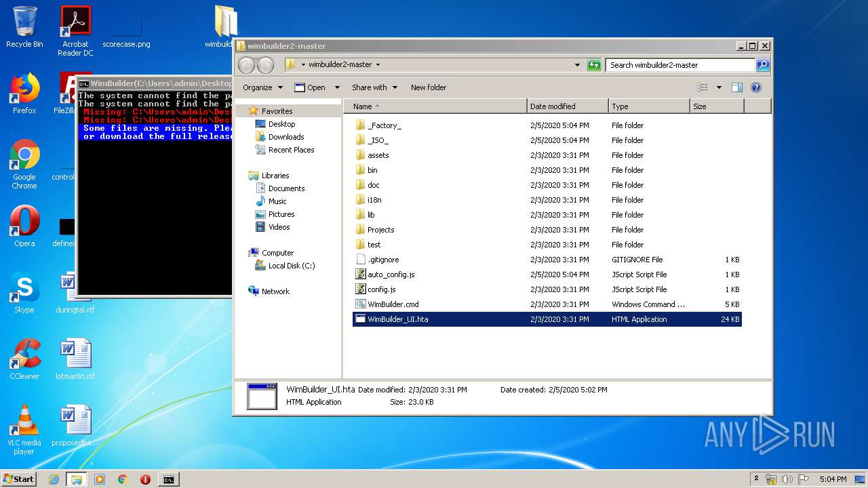Select Google Chrome desktop shortcut

coord(24,164)
